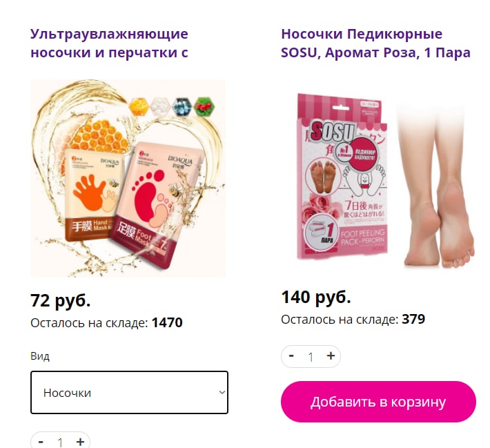Open Bioaqua hand and foot mask image
Screen dimensions: 490x448
tap(128, 178)
